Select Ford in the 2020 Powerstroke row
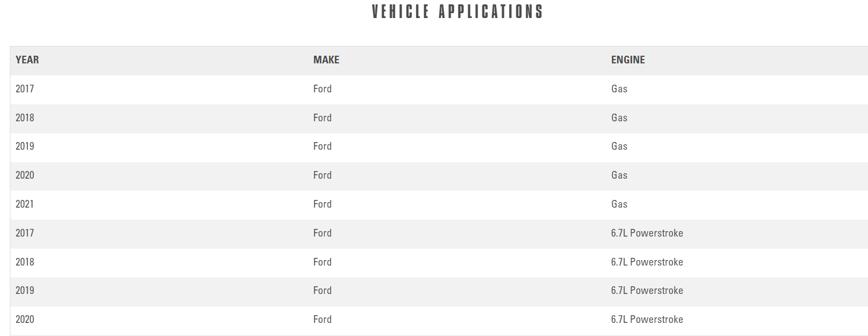The image size is (868, 336). 322,320
